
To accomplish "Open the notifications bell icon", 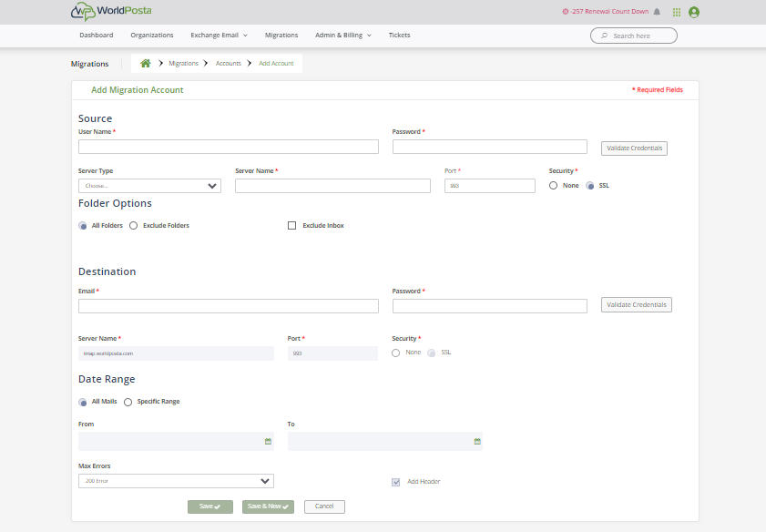I will tap(657, 12).
